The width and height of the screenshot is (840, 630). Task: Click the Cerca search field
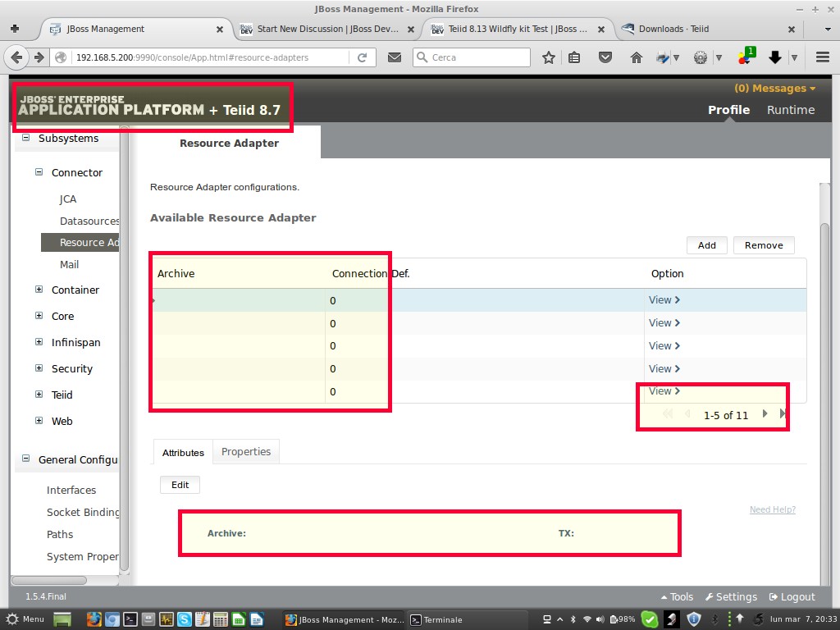point(472,57)
